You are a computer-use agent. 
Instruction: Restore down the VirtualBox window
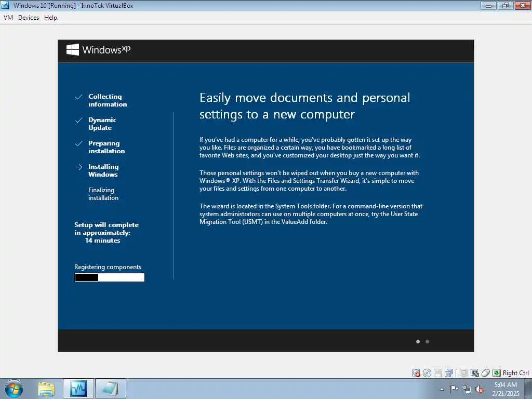coord(506,5)
